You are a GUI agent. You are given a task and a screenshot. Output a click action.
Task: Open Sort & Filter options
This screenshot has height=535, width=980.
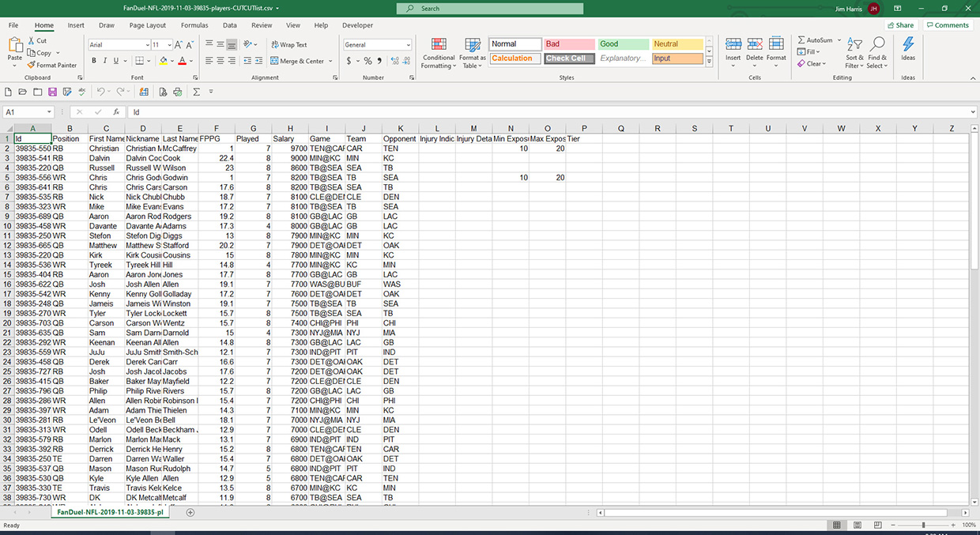pyautogui.click(x=854, y=51)
